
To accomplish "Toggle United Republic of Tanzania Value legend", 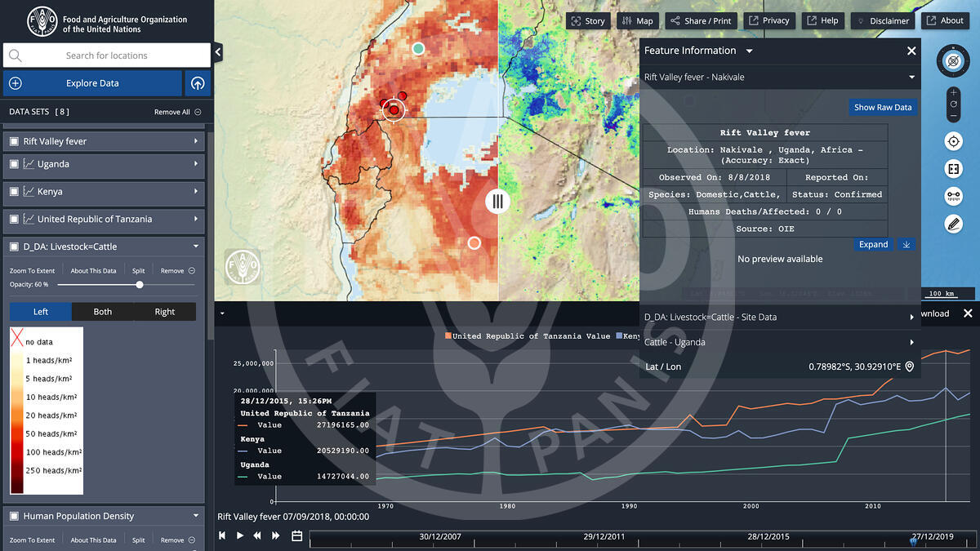I will click(528, 336).
